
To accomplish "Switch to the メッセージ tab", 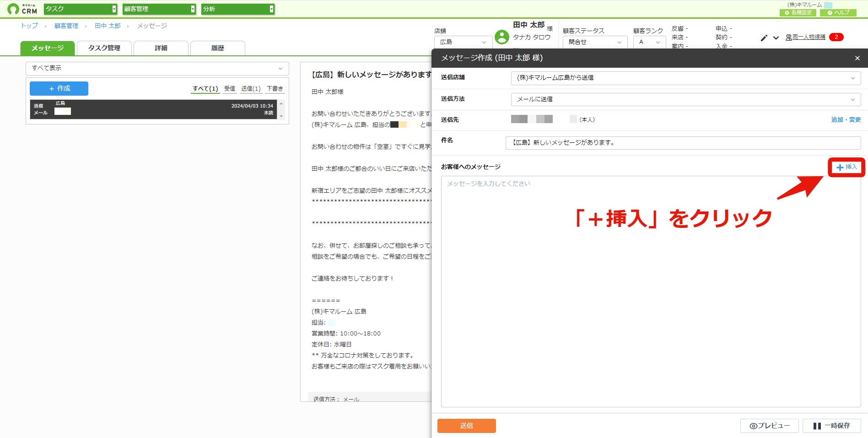I will (48, 48).
